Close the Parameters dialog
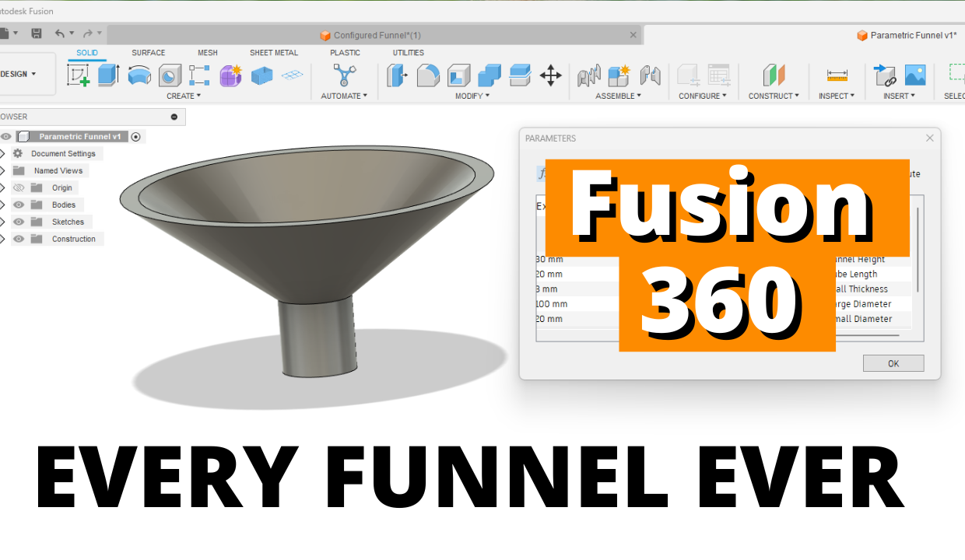 pos(930,138)
